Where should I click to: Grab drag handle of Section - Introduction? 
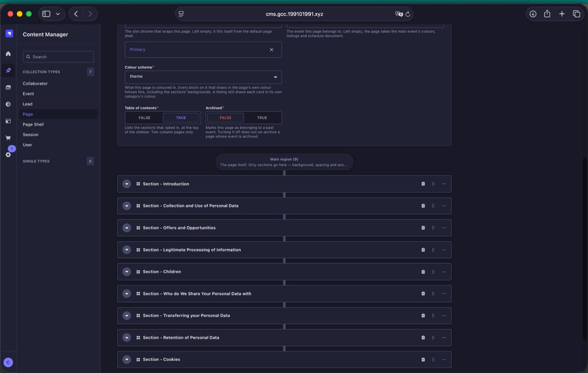click(x=433, y=184)
